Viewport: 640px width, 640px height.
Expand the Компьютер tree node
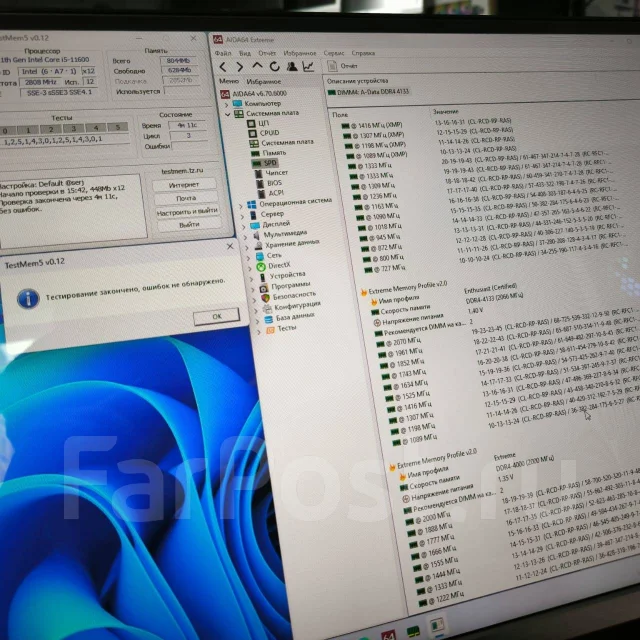(x=227, y=104)
